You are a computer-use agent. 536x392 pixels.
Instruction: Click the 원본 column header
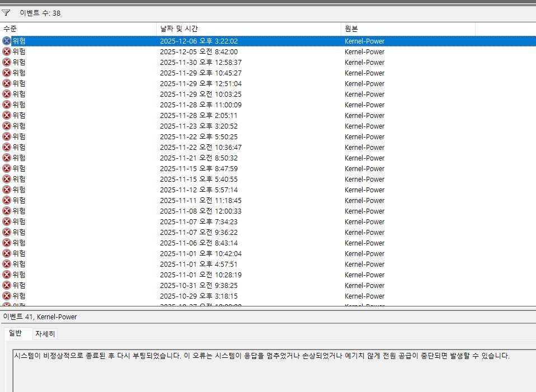(x=408, y=28)
